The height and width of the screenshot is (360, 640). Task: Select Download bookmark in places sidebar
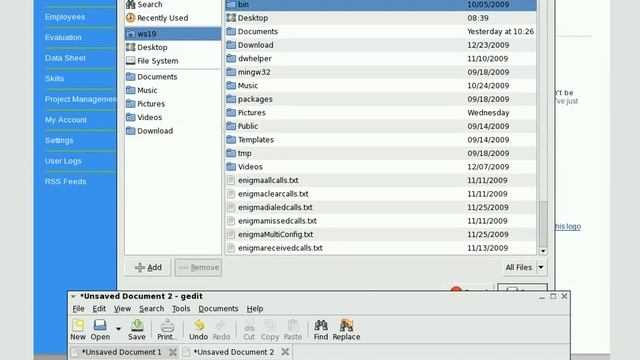[x=173, y=131]
